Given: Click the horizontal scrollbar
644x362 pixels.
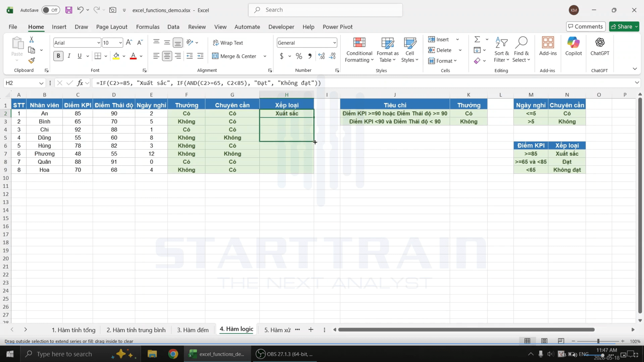Looking at the screenshot, I should (466, 330).
